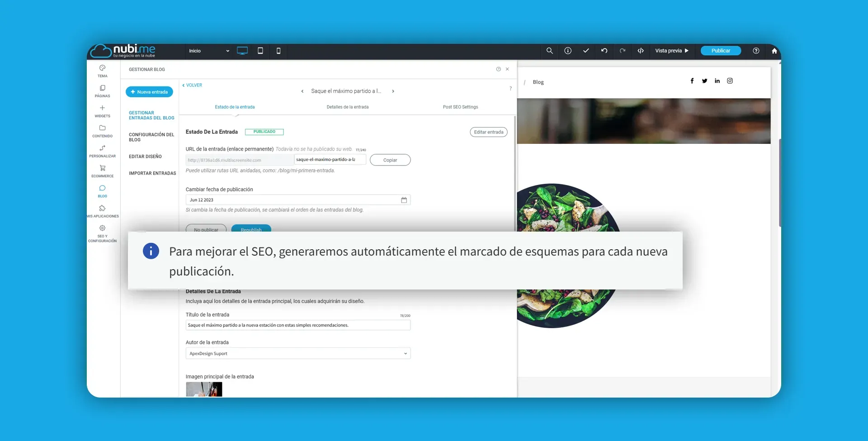868x441 pixels.
Task: Select desktop device view
Action: point(242,51)
